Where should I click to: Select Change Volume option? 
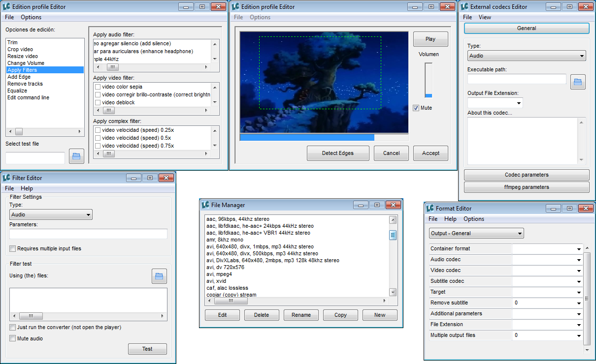45,63
